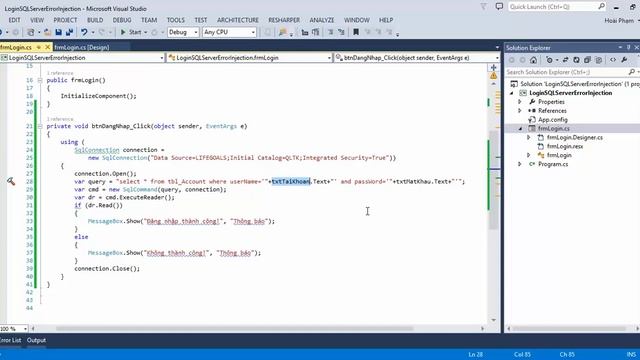The height and width of the screenshot is (360, 640).
Task: Click the Quick Launch search magnifier icon
Action: [x=601, y=7]
